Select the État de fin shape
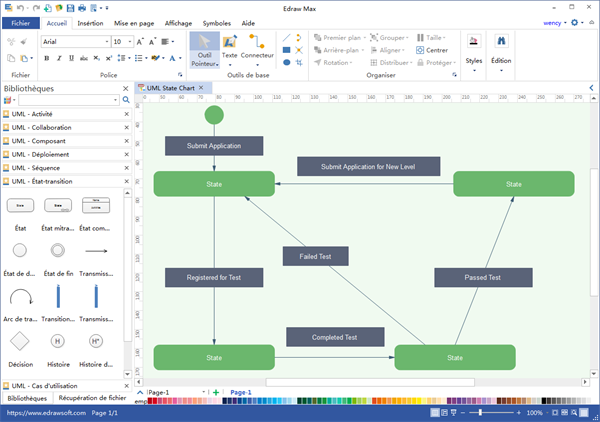 [59, 250]
